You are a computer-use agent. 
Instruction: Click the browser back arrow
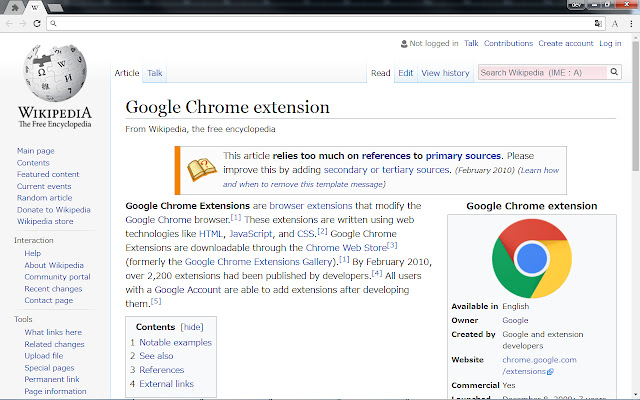click(x=9, y=22)
